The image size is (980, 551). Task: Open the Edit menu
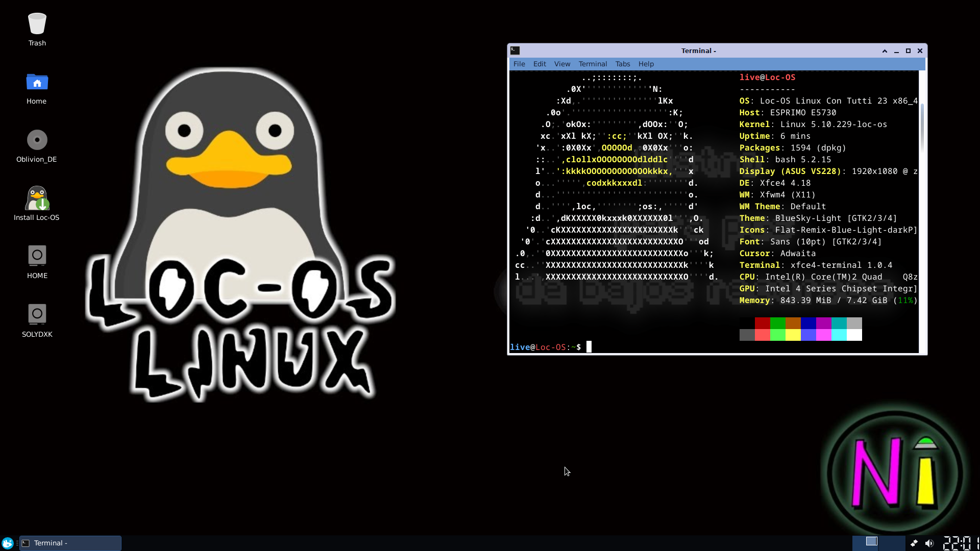(x=540, y=64)
